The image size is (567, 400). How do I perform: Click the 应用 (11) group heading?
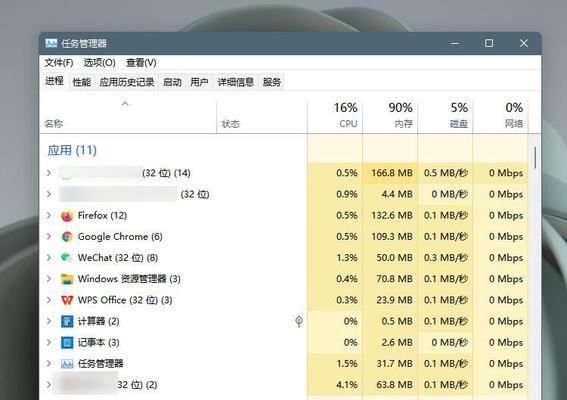(72, 150)
